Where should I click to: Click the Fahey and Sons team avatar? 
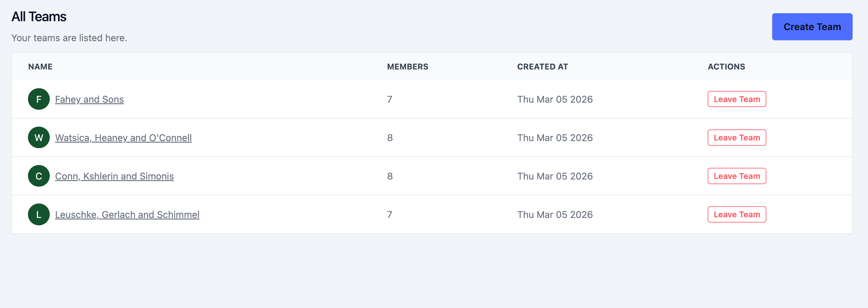coord(38,99)
